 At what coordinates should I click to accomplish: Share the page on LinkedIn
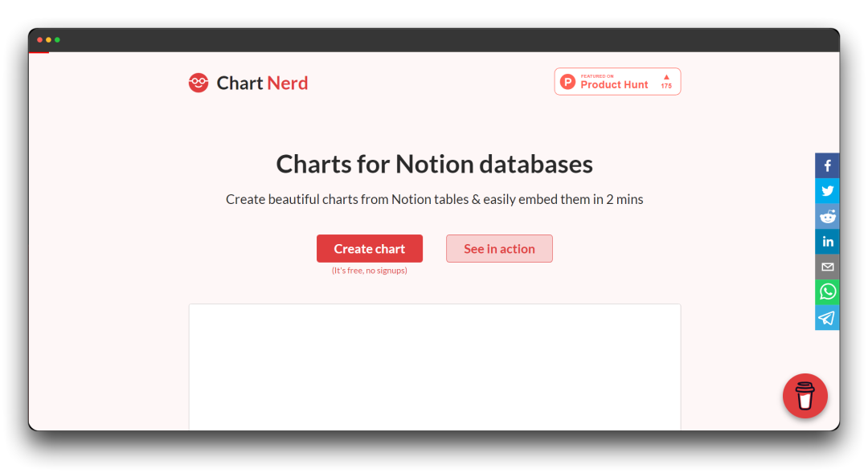point(827,241)
